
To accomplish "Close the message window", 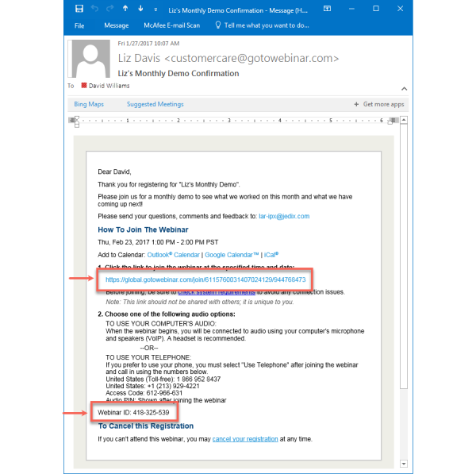I will click(400, 9).
